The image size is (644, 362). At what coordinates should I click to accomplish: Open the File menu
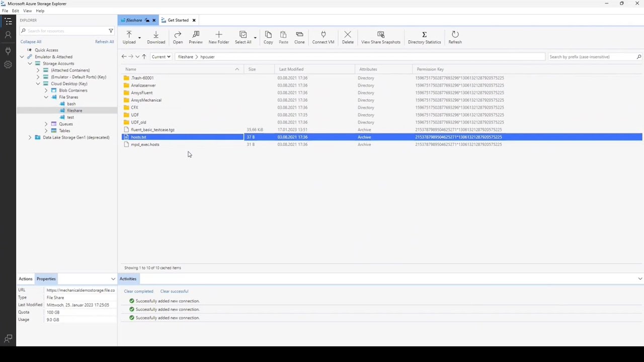pyautogui.click(x=5, y=11)
